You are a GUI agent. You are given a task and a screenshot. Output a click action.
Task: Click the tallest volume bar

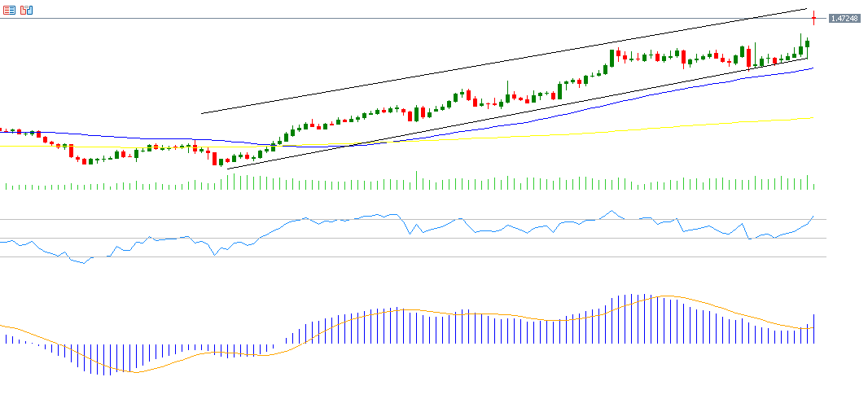[x=416, y=180]
